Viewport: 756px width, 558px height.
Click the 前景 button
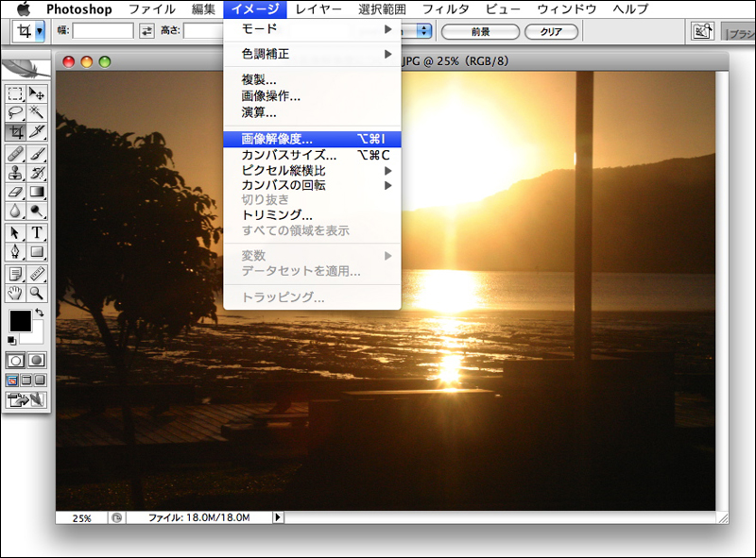pos(480,31)
